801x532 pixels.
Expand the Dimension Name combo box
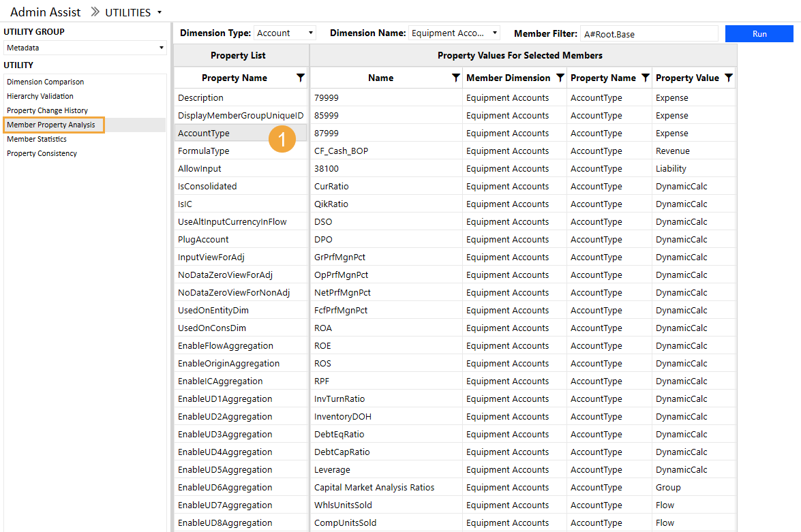(494, 33)
